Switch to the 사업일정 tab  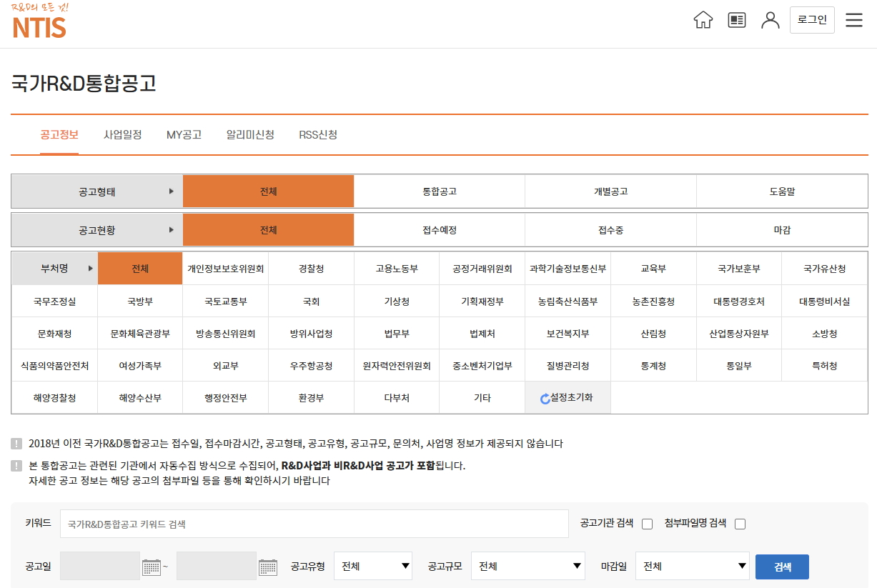click(x=122, y=135)
